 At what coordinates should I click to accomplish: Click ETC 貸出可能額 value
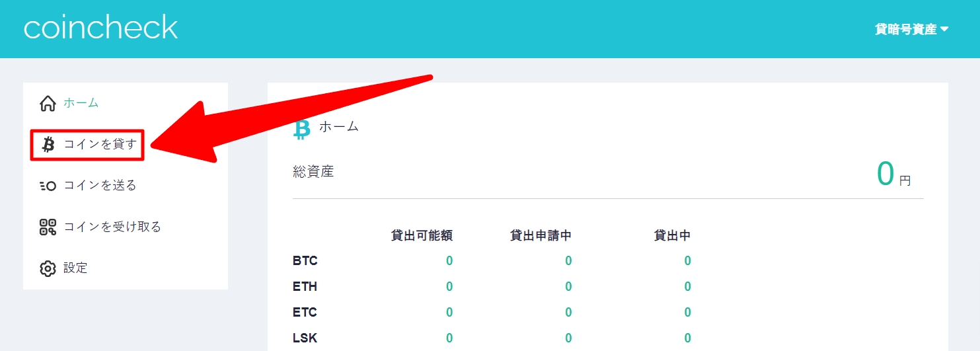tap(449, 312)
